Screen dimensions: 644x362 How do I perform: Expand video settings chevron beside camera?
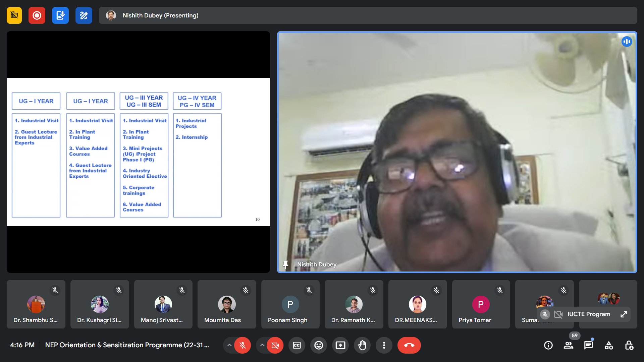click(262, 345)
